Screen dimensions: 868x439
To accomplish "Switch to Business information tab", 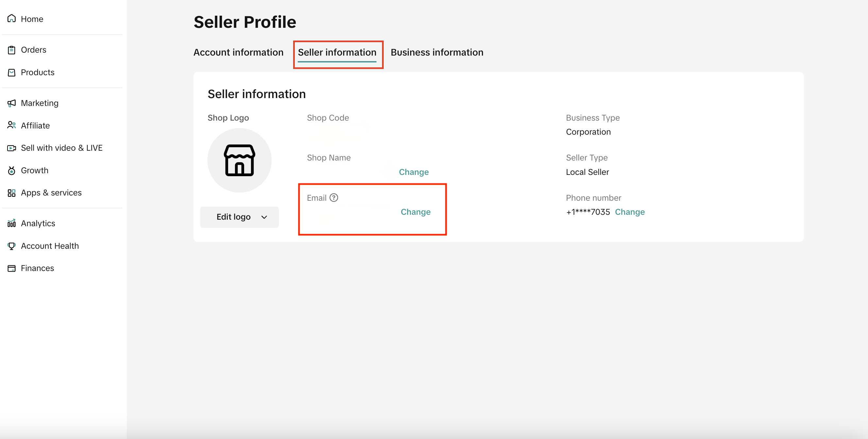I will 437,52.
